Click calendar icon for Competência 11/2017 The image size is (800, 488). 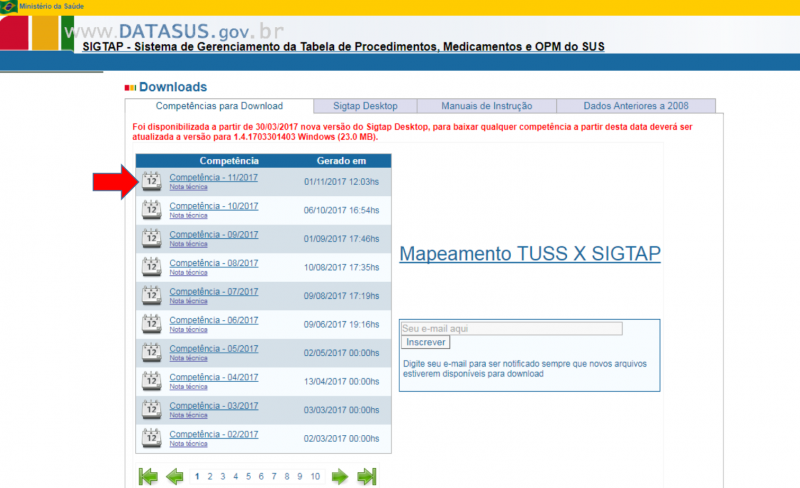(x=152, y=181)
